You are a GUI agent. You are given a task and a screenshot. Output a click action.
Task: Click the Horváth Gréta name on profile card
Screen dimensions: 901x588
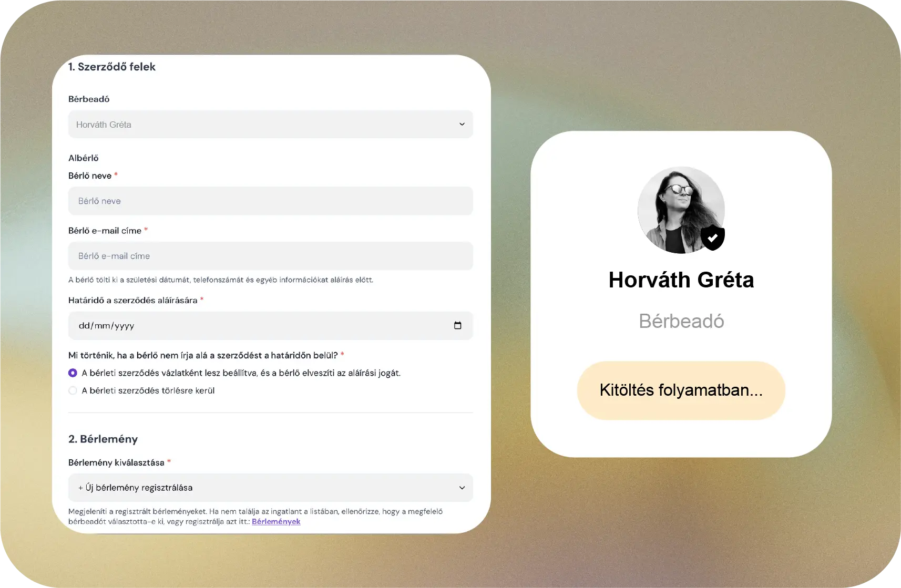[x=681, y=280]
